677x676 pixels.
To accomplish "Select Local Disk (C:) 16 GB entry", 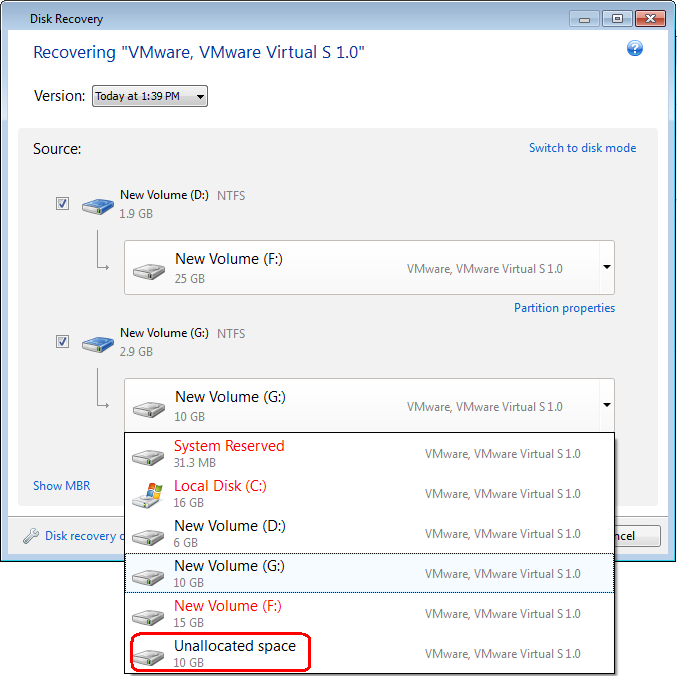I will click(x=369, y=493).
